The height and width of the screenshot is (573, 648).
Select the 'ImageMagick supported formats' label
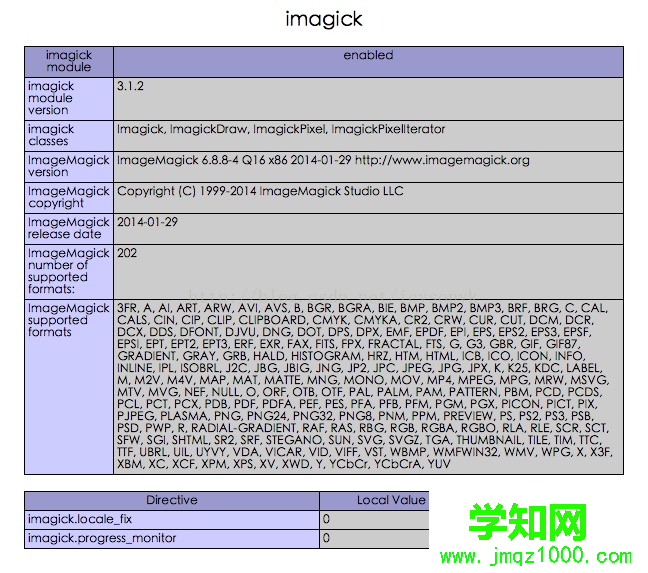(x=69, y=387)
